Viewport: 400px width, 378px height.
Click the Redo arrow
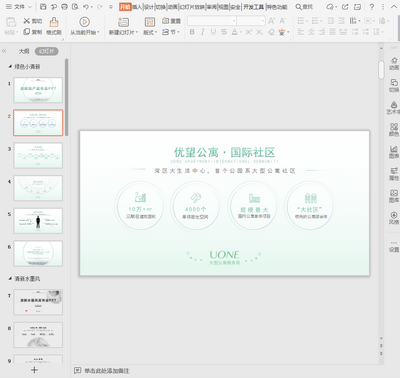(x=100, y=7)
